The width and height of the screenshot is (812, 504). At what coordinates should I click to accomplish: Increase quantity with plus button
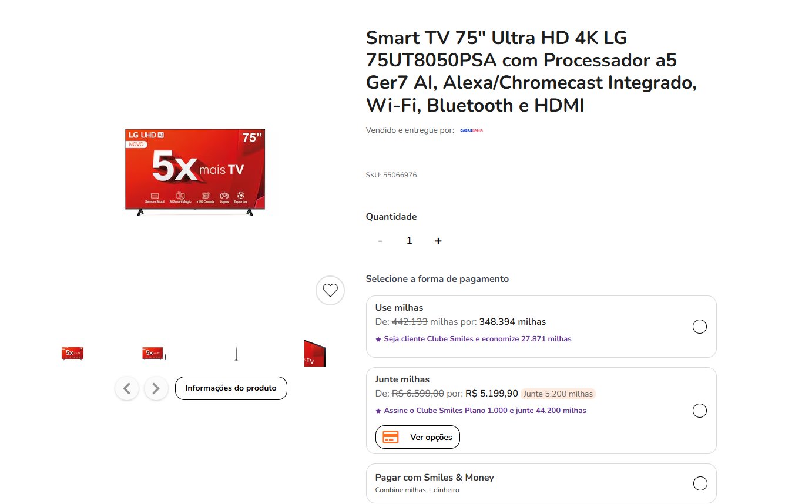click(438, 241)
